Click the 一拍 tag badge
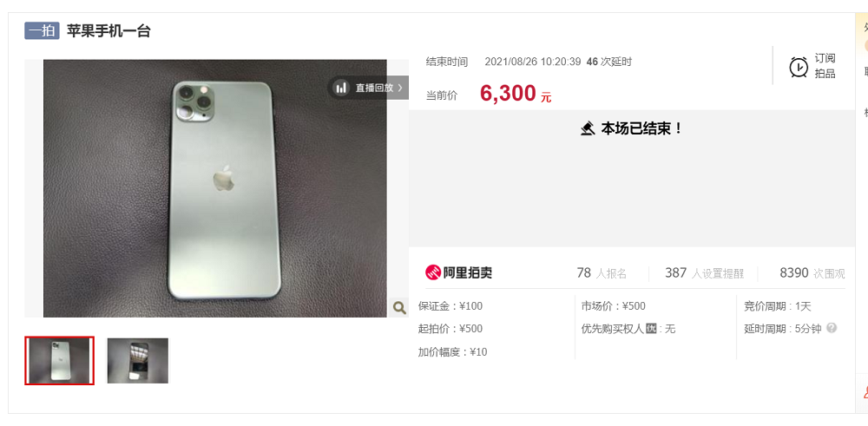 coord(42,31)
